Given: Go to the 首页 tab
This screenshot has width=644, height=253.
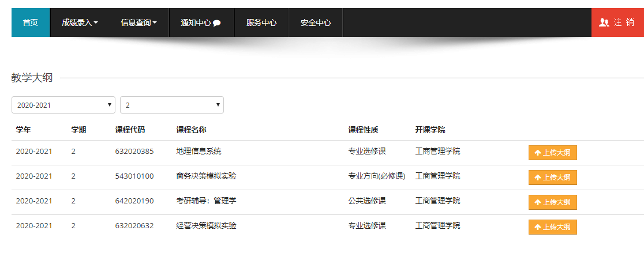Looking at the screenshot, I should click(31, 23).
